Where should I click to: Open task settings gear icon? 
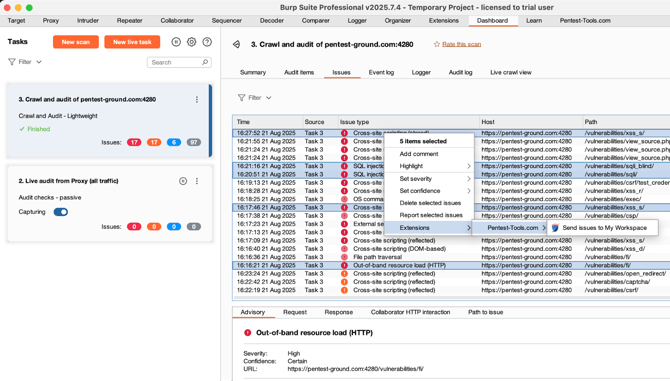point(191,42)
